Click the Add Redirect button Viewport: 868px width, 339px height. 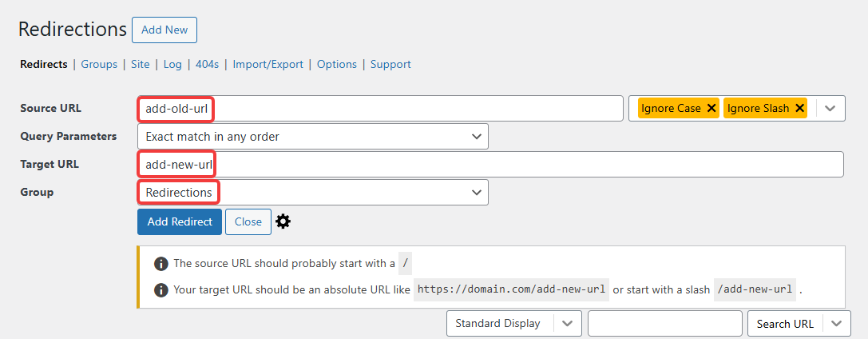[x=180, y=221]
